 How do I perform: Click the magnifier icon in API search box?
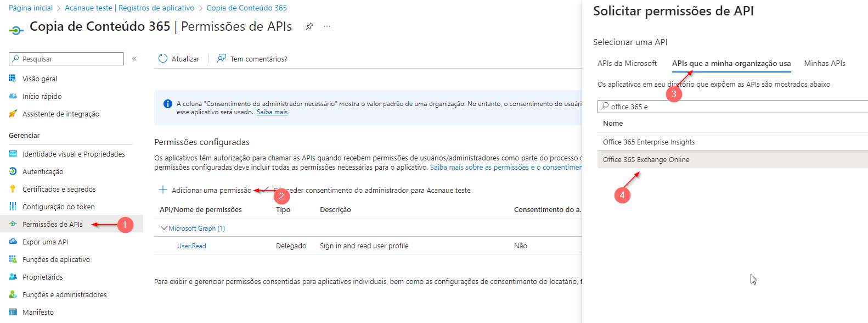coord(605,106)
